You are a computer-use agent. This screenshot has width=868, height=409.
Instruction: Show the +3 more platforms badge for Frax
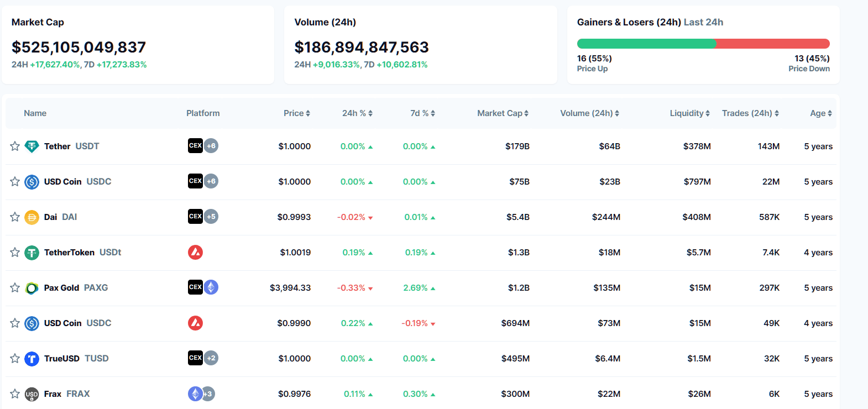coord(208,394)
